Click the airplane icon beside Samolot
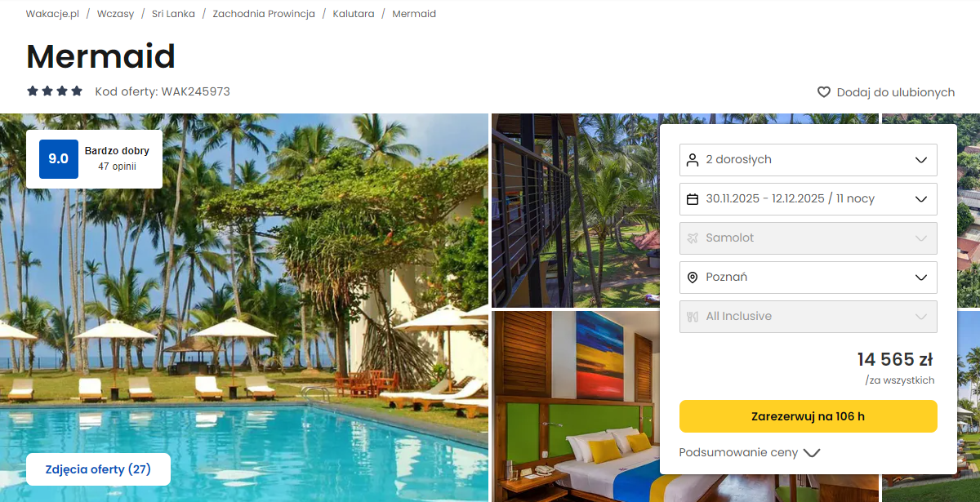The width and height of the screenshot is (980, 502). (x=693, y=238)
